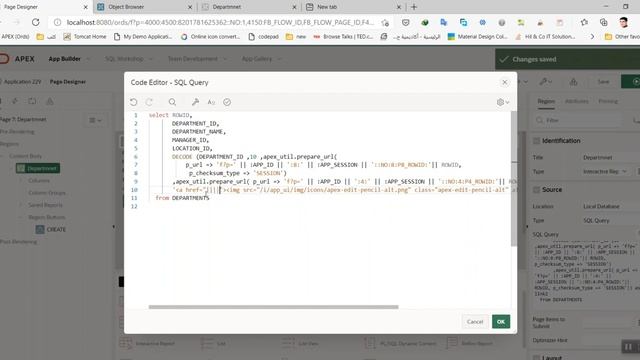Open the Online icon convert... bookmark

click(211, 37)
